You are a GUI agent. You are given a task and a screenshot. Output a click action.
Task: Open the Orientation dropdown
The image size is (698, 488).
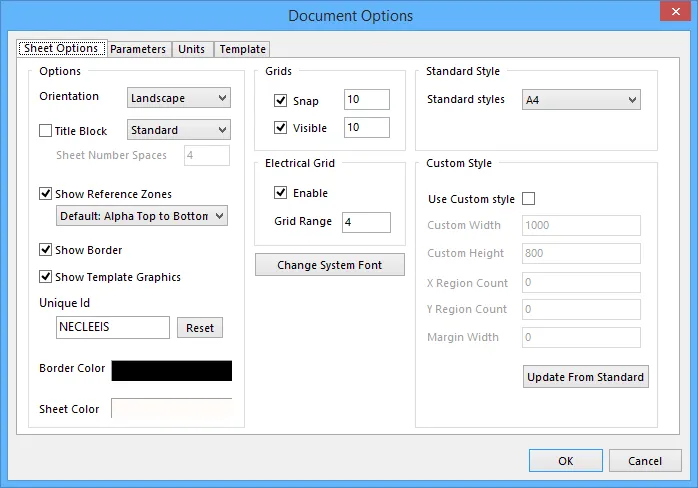[179, 98]
